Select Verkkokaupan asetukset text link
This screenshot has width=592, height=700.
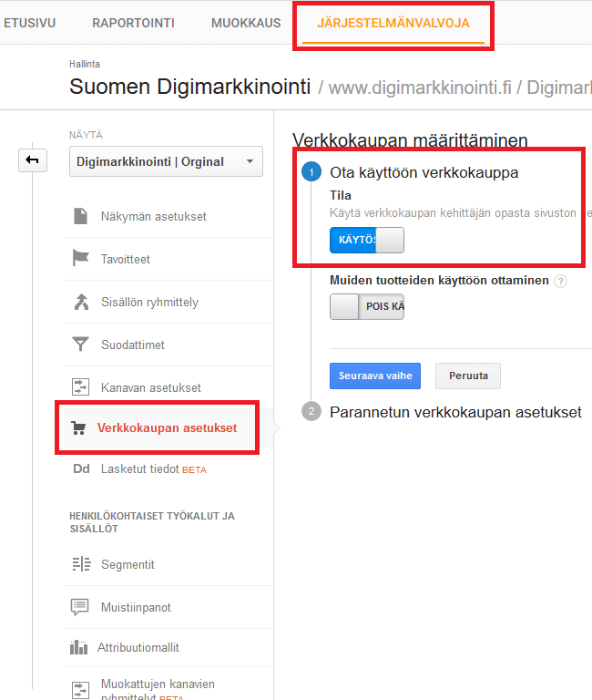(x=167, y=427)
